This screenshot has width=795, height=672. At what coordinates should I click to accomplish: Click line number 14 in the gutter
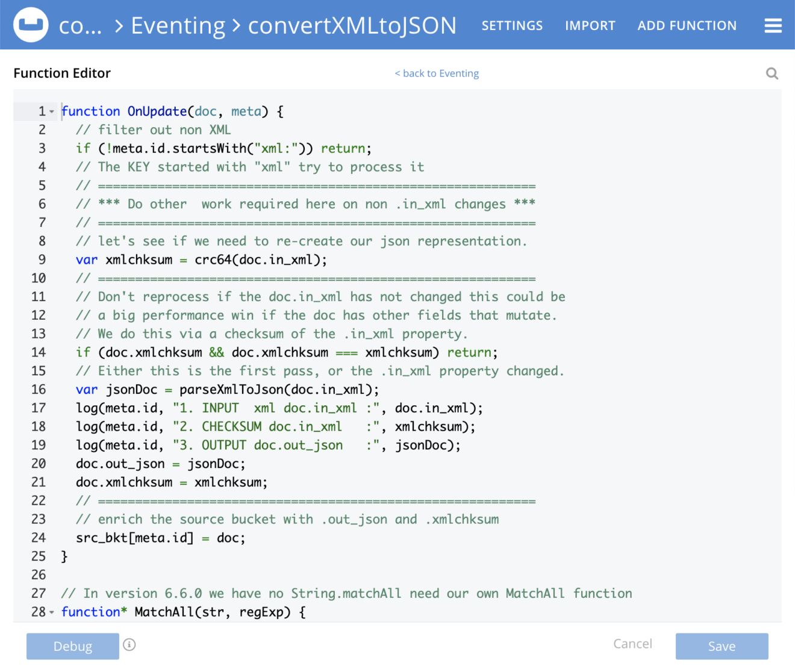tap(38, 352)
